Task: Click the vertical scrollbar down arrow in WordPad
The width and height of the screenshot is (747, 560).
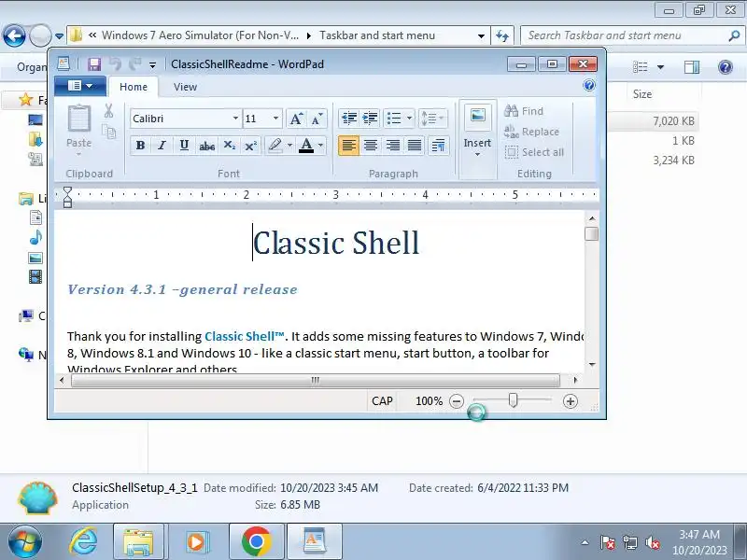Action: pos(592,364)
